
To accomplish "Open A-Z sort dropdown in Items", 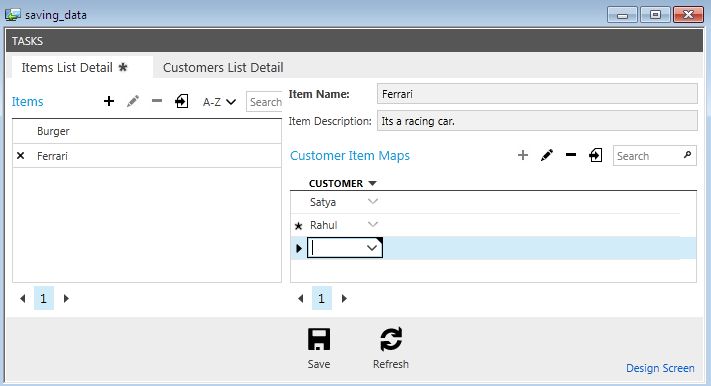I will [219, 102].
